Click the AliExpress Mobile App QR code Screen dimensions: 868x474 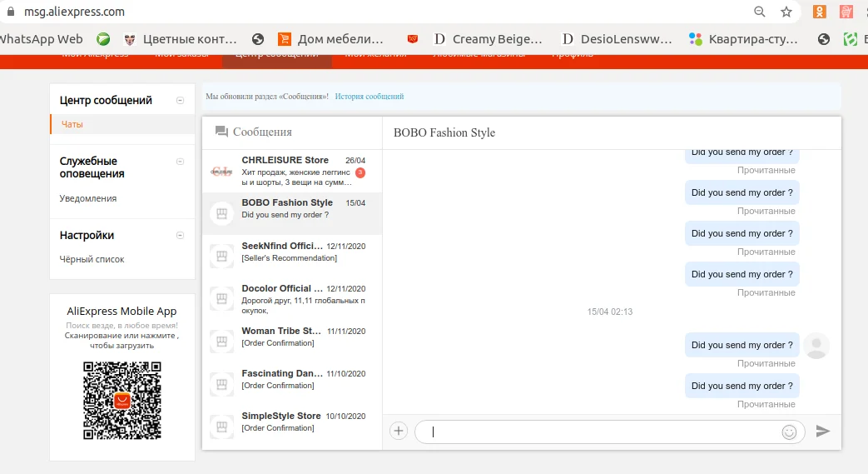click(122, 400)
